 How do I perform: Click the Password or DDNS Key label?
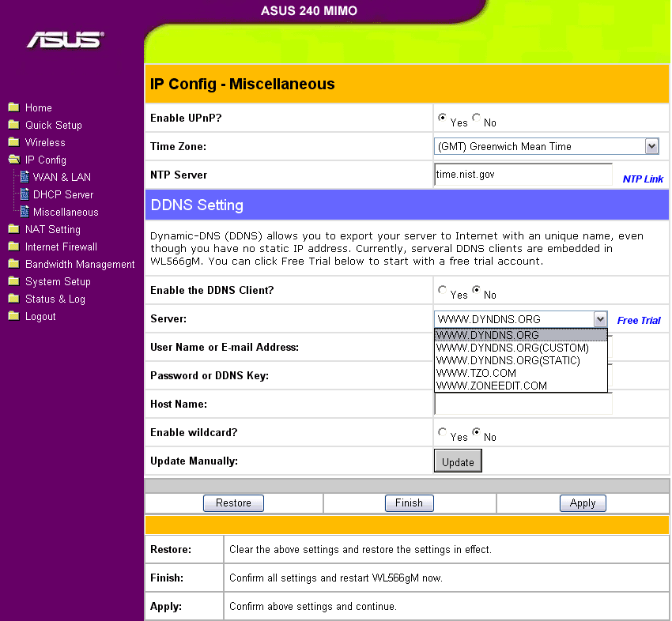(210, 375)
